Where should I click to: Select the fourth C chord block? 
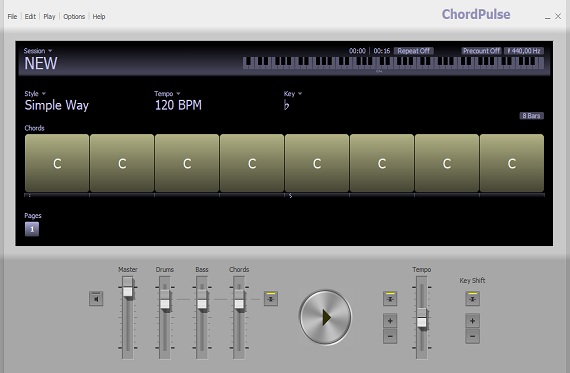click(252, 163)
